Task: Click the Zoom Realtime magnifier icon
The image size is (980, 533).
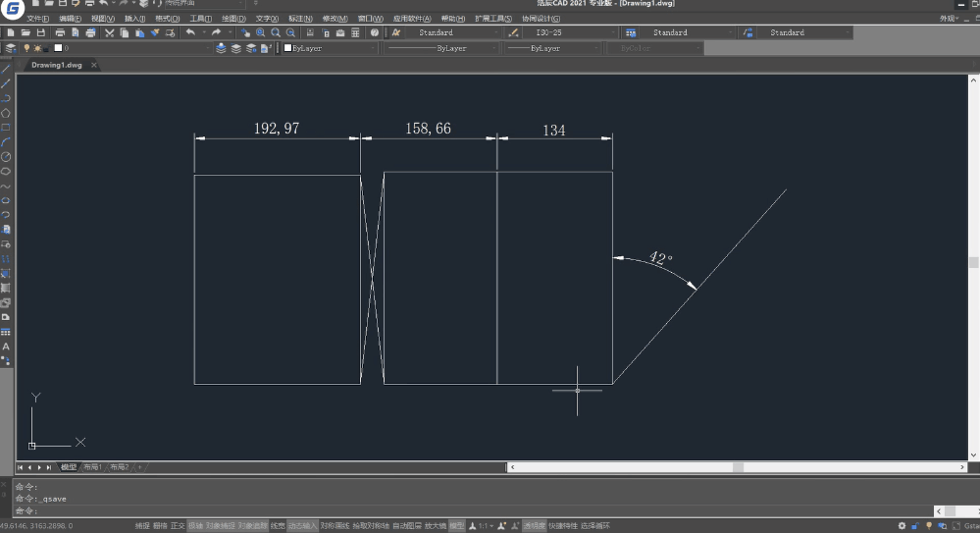Action: point(261,32)
